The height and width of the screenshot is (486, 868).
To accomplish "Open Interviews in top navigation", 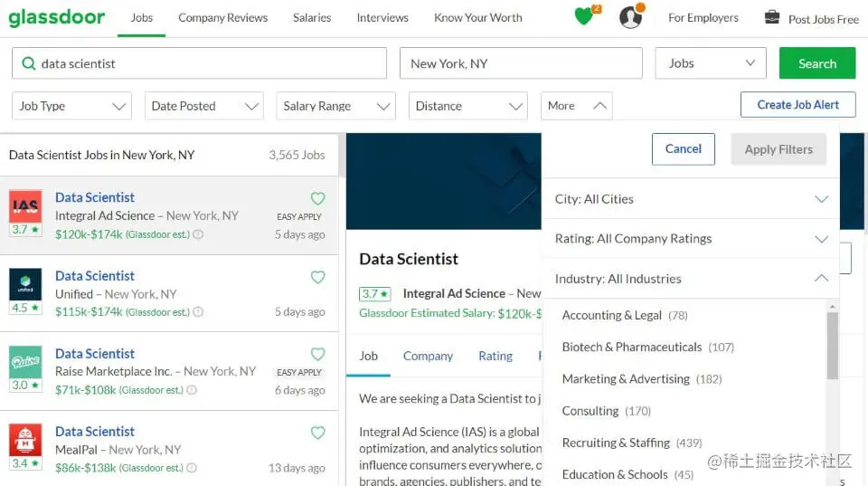I will click(382, 18).
